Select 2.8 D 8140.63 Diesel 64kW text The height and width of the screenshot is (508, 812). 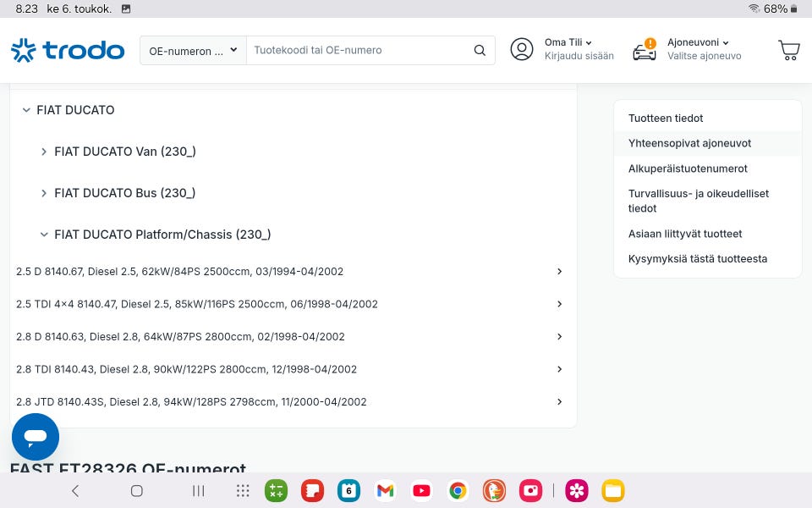180,336
